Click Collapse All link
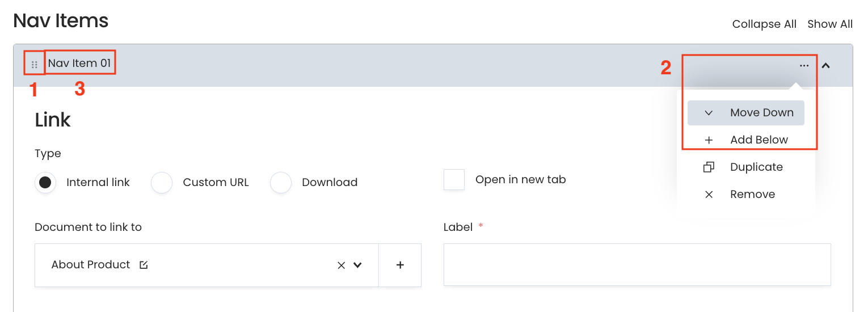 pyautogui.click(x=764, y=24)
